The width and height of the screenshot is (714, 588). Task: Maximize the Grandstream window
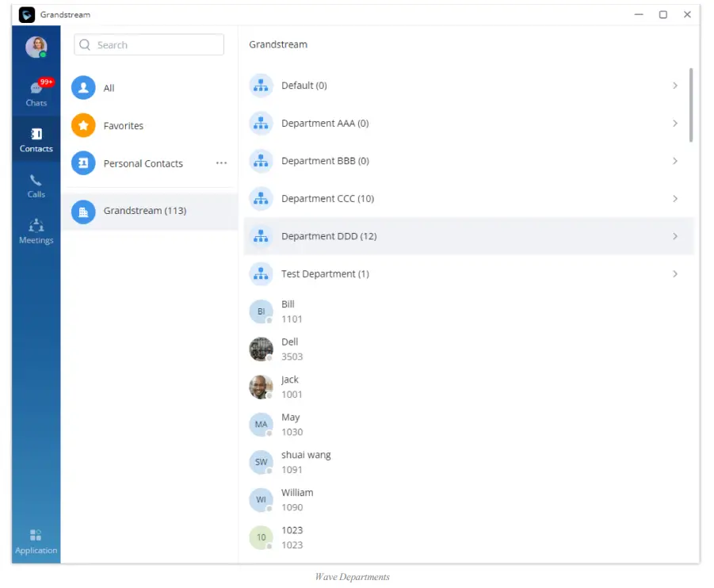[663, 14]
